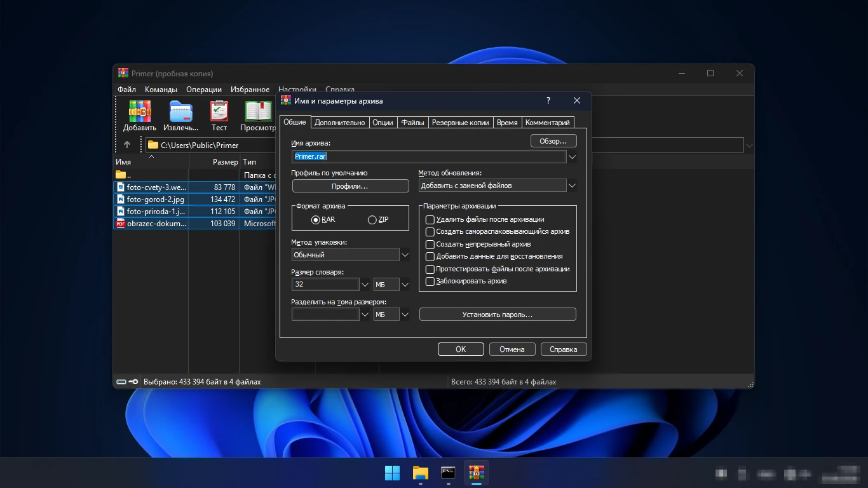Image resolution: width=868 pixels, height=488 pixels.
Task: Open the dictionary size unit dropdown
Action: (405, 285)
